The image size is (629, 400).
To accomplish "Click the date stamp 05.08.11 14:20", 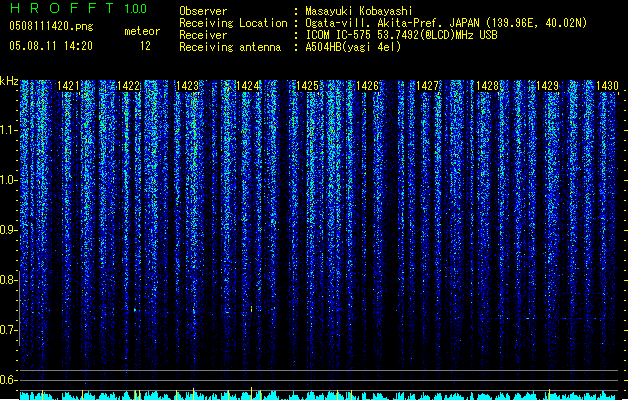I will click(51, 46).
